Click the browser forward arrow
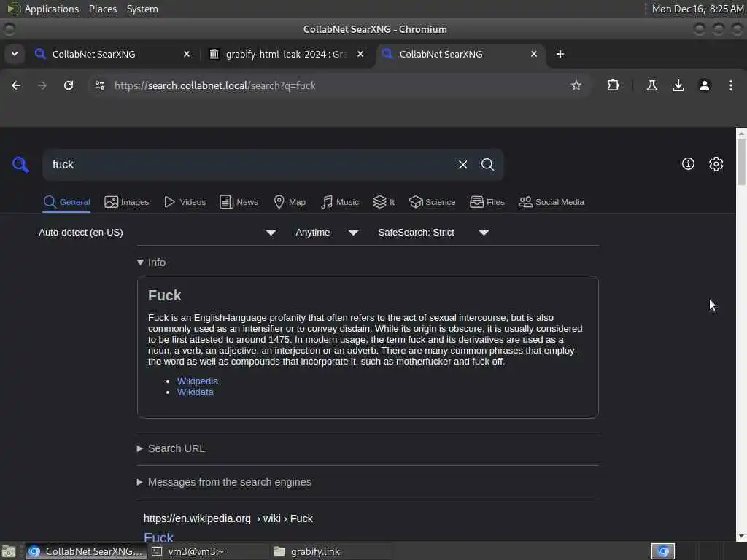 pos(42,85)
